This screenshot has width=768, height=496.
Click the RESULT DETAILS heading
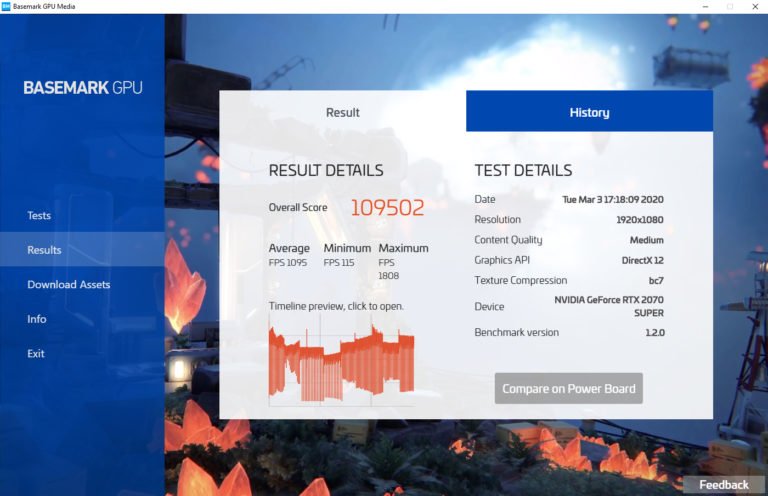(326, 170)
